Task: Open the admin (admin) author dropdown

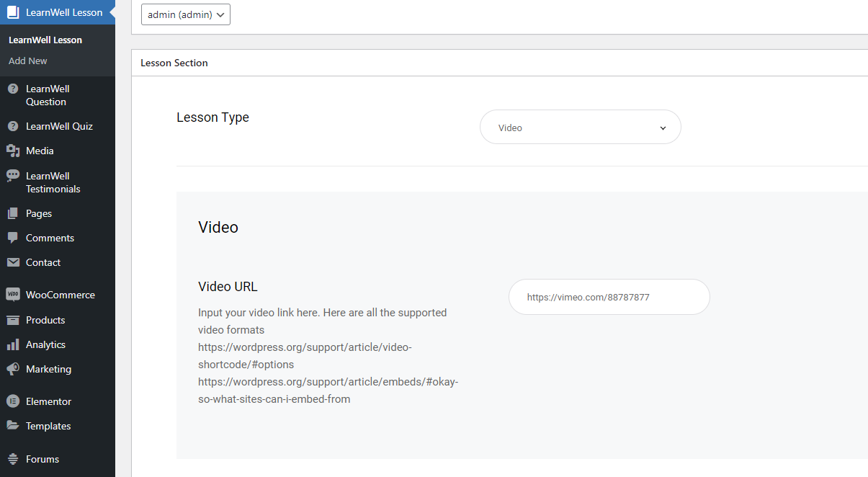Action: (x=186, y=14)
